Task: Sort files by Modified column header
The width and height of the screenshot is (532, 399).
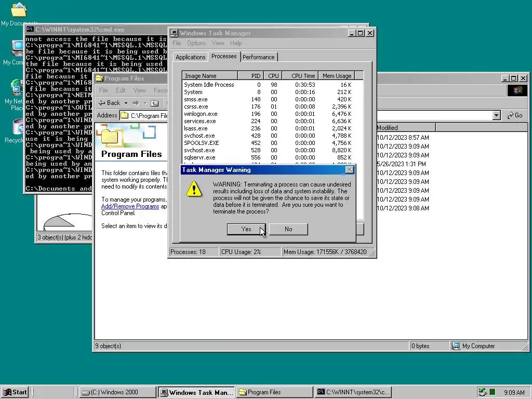Action: pos(406,128)
